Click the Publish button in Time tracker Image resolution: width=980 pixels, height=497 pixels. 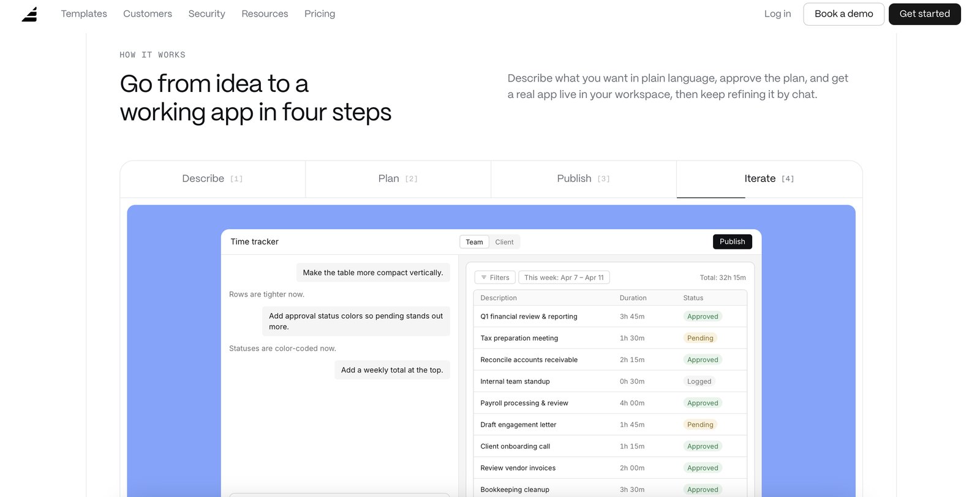pos(732,241)
